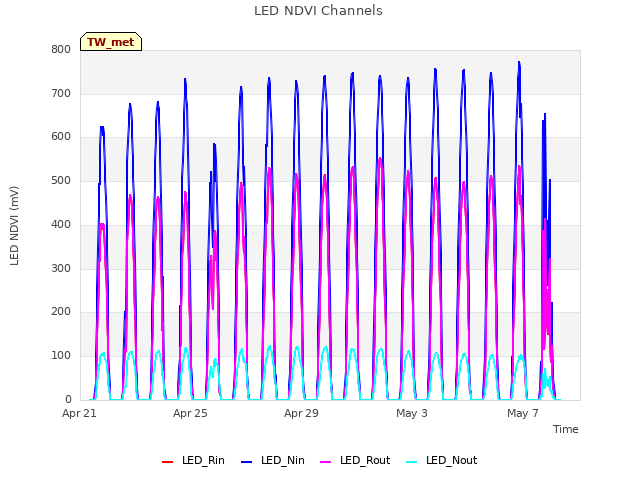Toggle the LED_Rin legend entry
Viewport: 640px width, 480px height.
(x=193, y=461)
